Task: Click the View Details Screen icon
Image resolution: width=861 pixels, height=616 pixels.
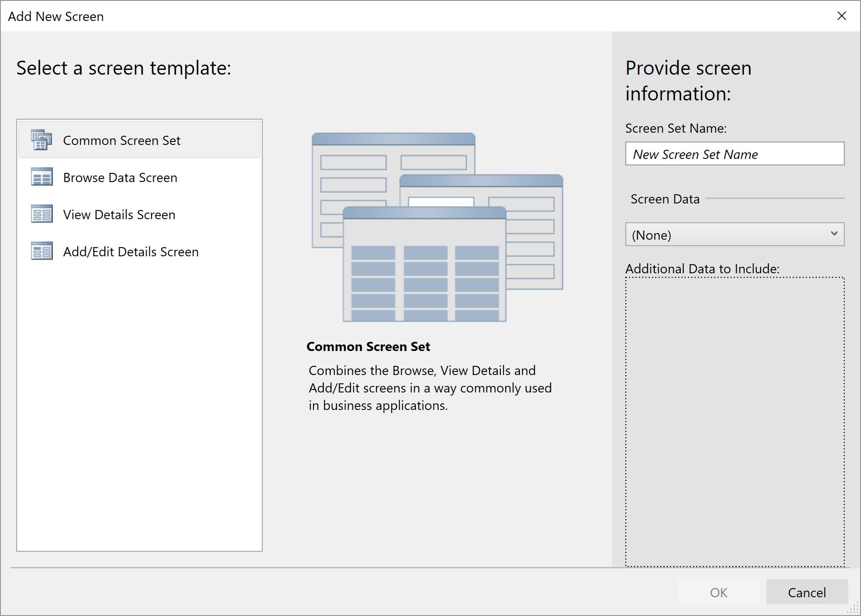Action: click(41, 214)
